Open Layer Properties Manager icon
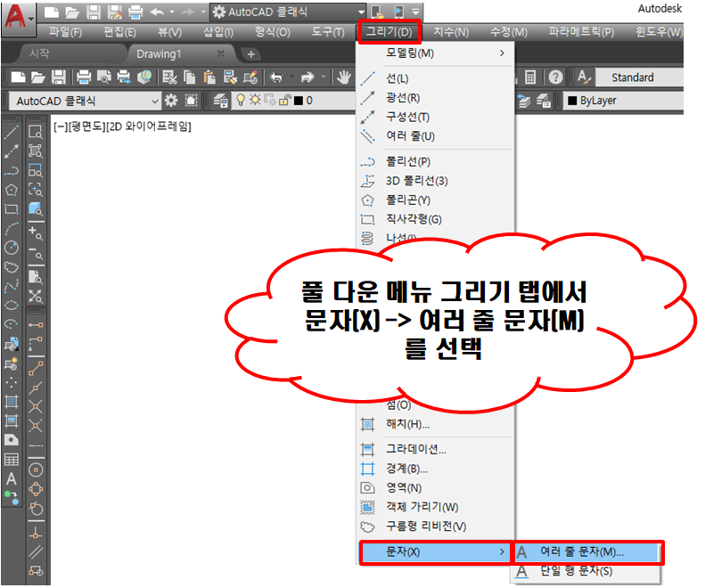Viewport: 705px width, 588px height. (x=220, y=101)
